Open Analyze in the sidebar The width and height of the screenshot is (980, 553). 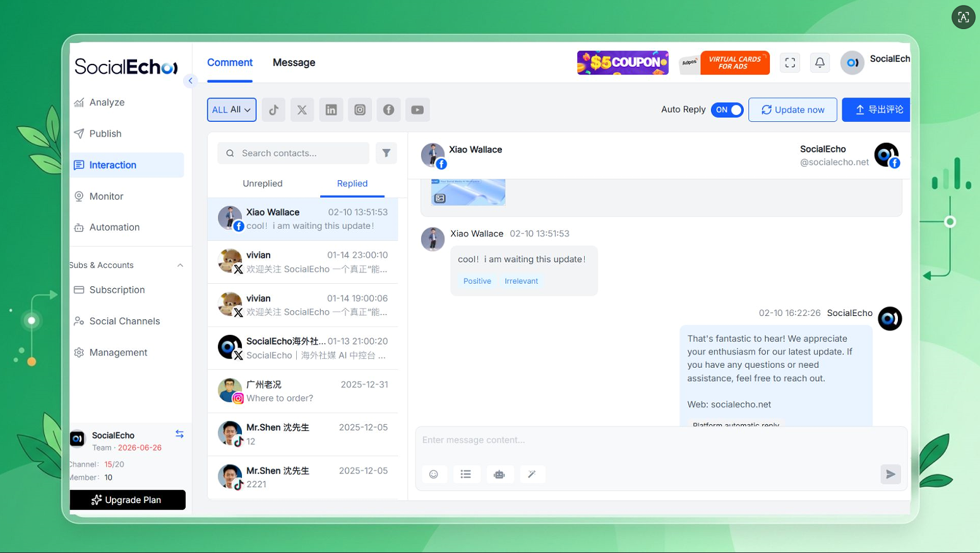[x=127, y=102]
